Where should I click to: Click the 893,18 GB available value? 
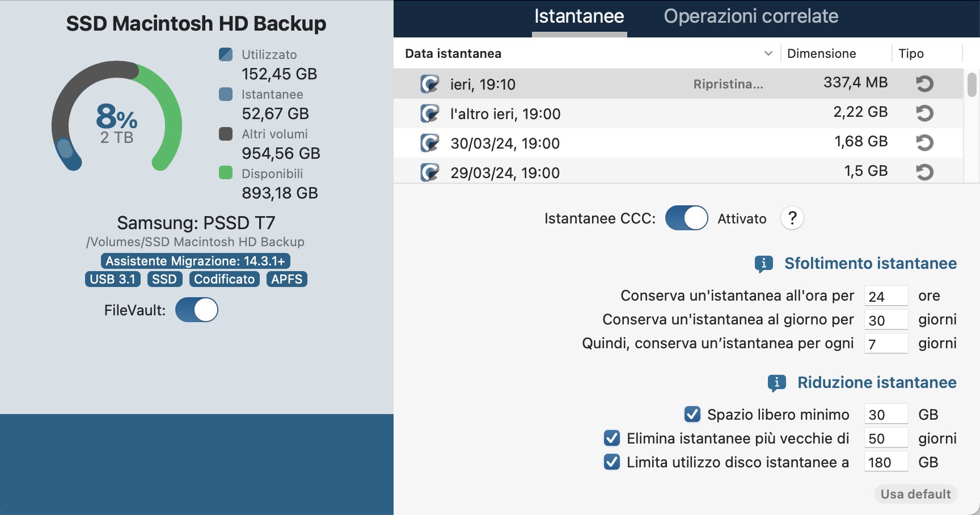[280, 193]
